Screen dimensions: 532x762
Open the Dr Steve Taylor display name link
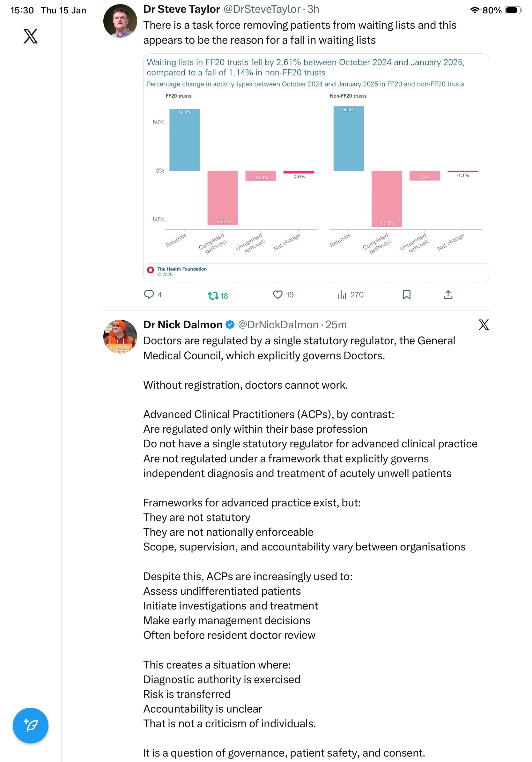181,9
